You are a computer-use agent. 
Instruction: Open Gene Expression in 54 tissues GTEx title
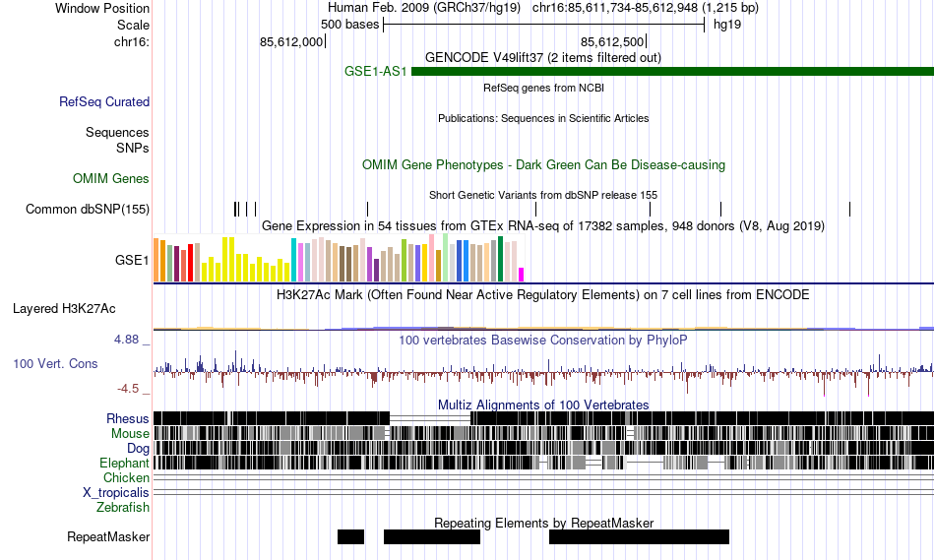click(543, 226)
